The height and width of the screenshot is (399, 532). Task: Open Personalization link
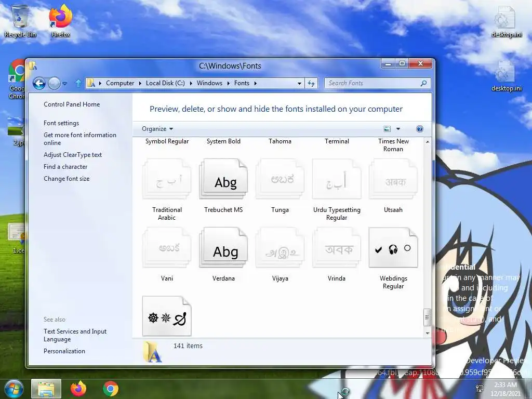[64, 351]
